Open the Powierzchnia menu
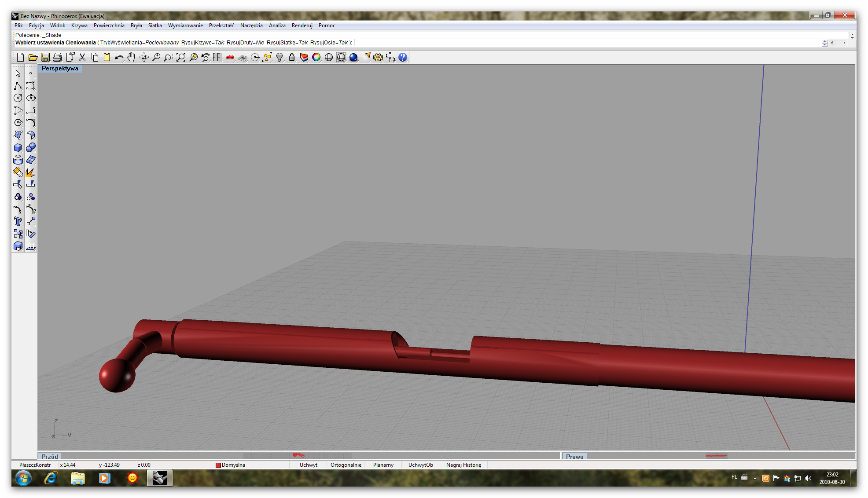 pyautogui.click(x=109, y=26)
